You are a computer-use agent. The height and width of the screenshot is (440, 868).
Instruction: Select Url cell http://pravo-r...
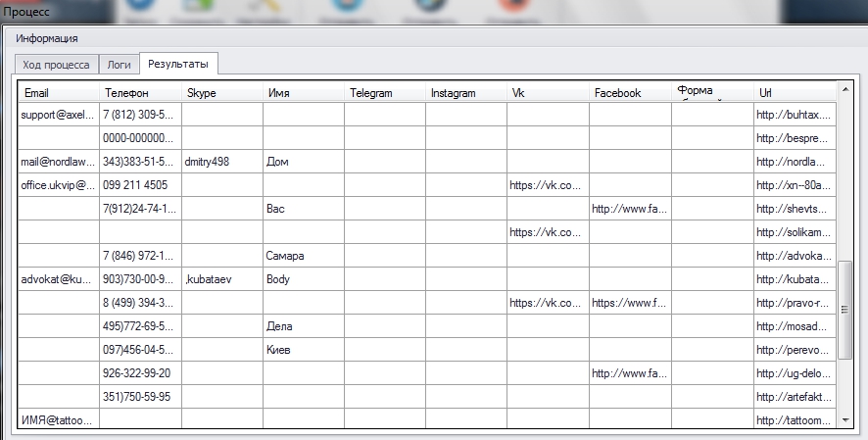pos(795,303)
